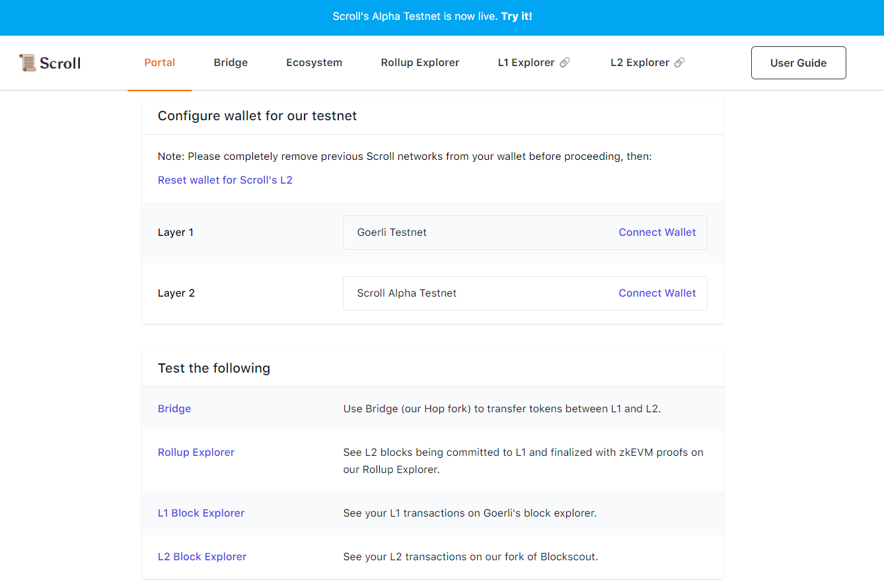Click the 'Test the following' heading
Screen dimensions: 884x588
(x=214, y=369)
